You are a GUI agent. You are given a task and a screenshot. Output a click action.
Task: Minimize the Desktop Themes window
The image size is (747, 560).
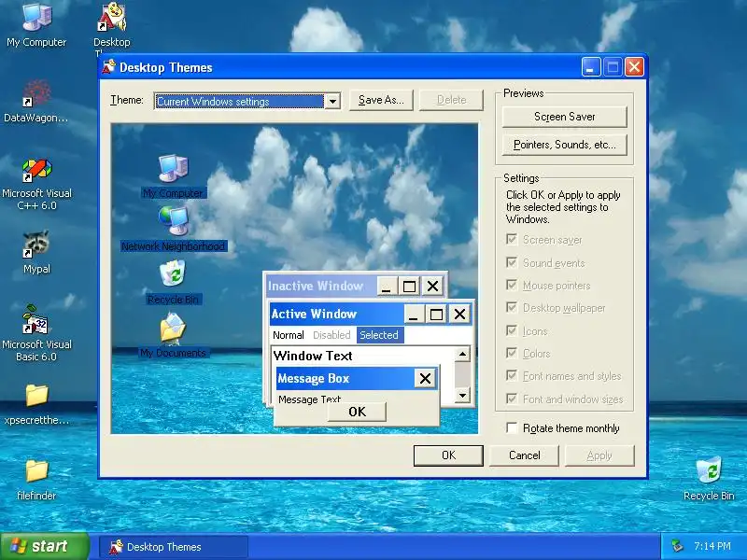[591, 67]
